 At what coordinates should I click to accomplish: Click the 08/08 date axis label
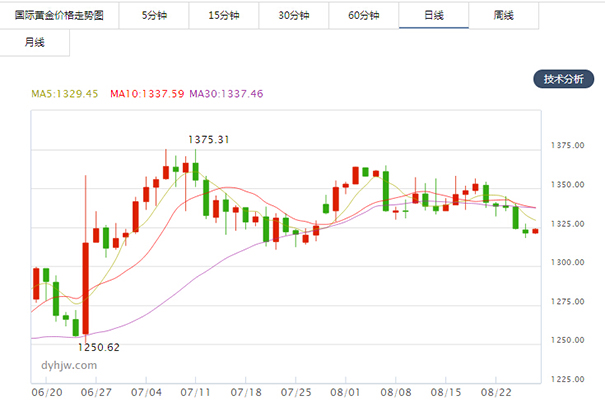coord(395,393)
